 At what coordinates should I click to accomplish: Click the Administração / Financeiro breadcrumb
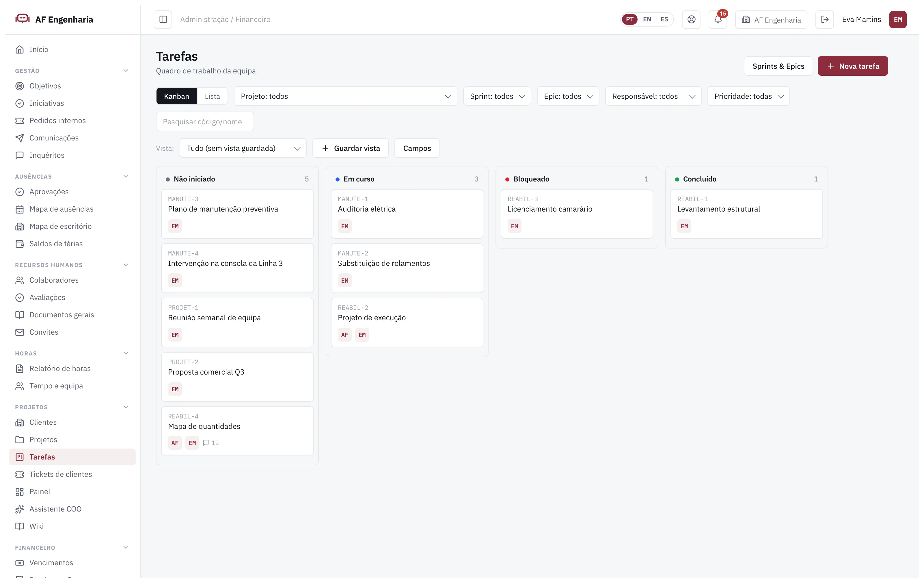(x=225, y=19)
